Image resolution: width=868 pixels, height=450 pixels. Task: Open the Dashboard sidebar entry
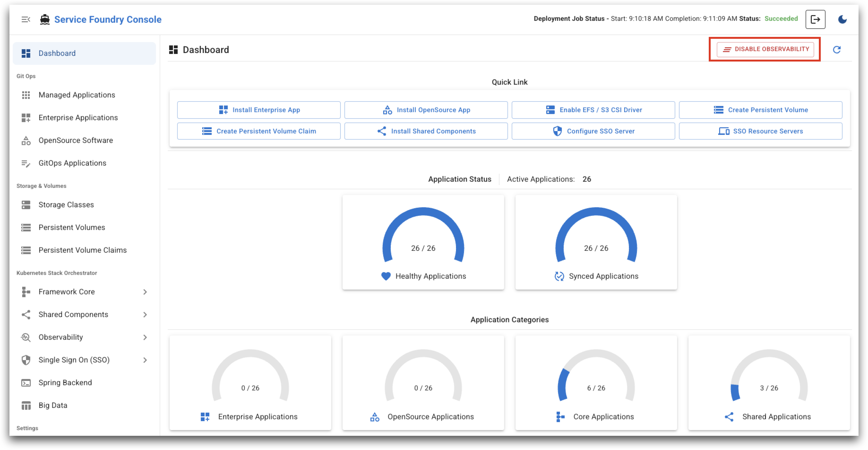click(57, 53)
